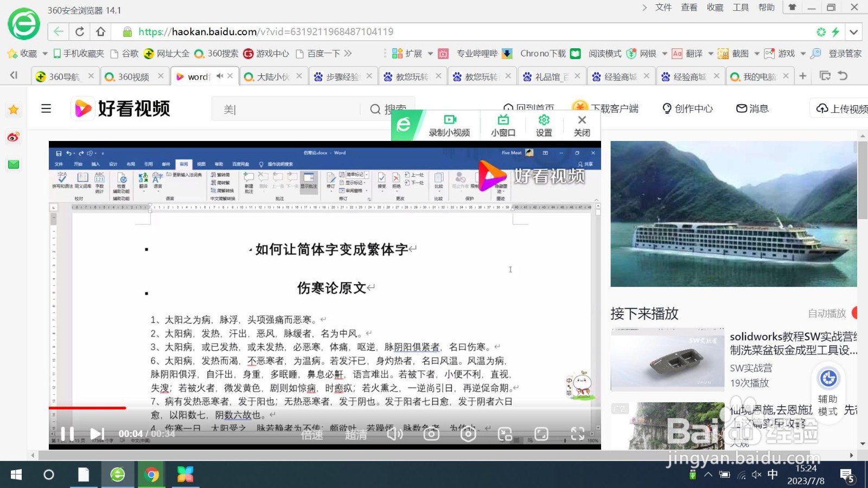The height and width of the screenshot is (488, 868).
Task: Expand the address bar dropdown chevron
Action: tap(854, 32)
